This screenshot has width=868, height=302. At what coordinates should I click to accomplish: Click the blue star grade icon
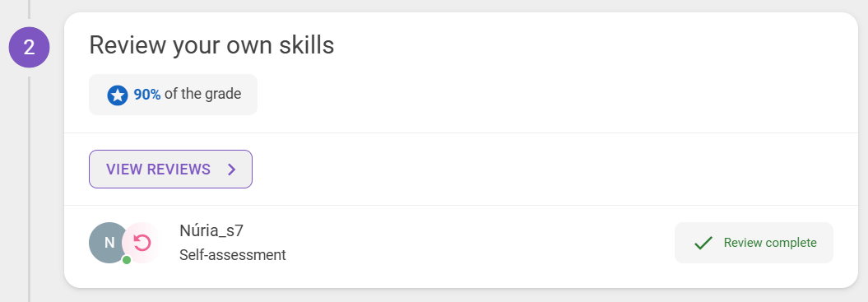click(x=118, y=95)
